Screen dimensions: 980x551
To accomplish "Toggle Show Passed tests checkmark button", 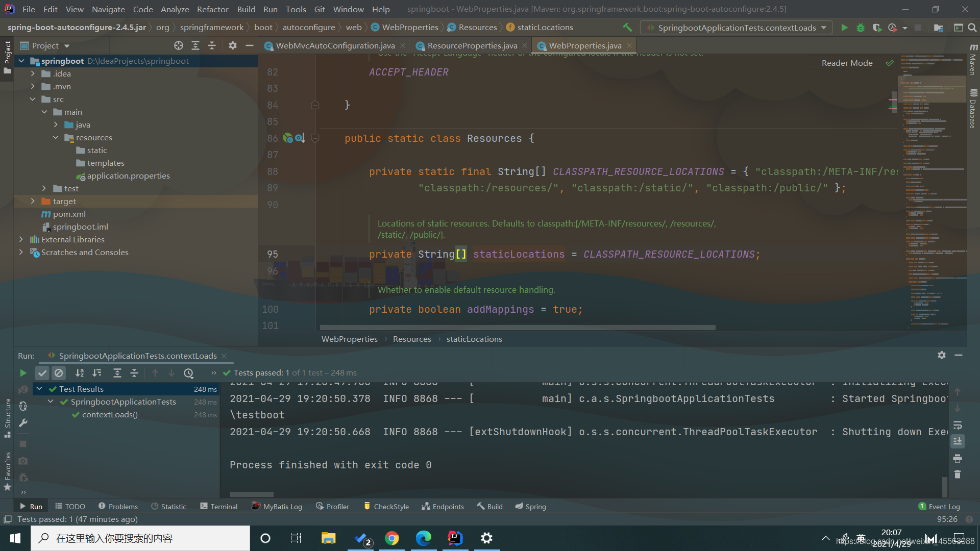I will (x=42, y=373).
